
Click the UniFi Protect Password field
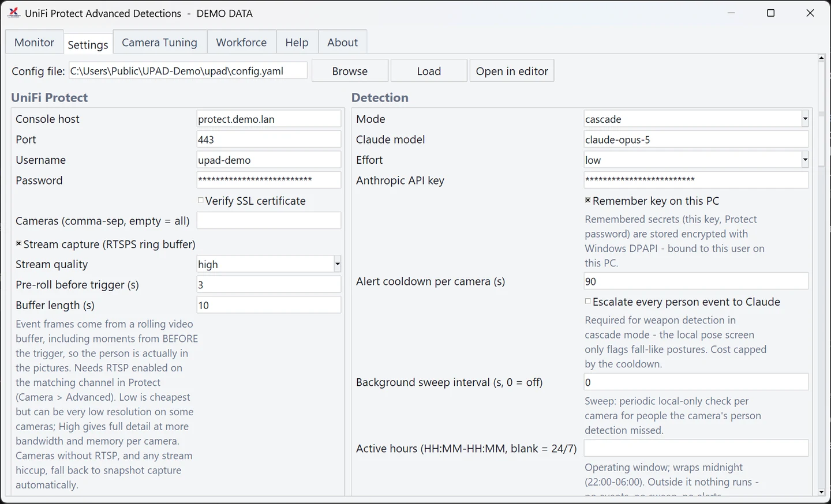pyautogui.click(x=269, y=180)
